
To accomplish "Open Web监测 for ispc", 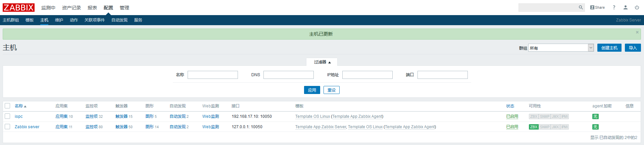I will tap(211, 116).
